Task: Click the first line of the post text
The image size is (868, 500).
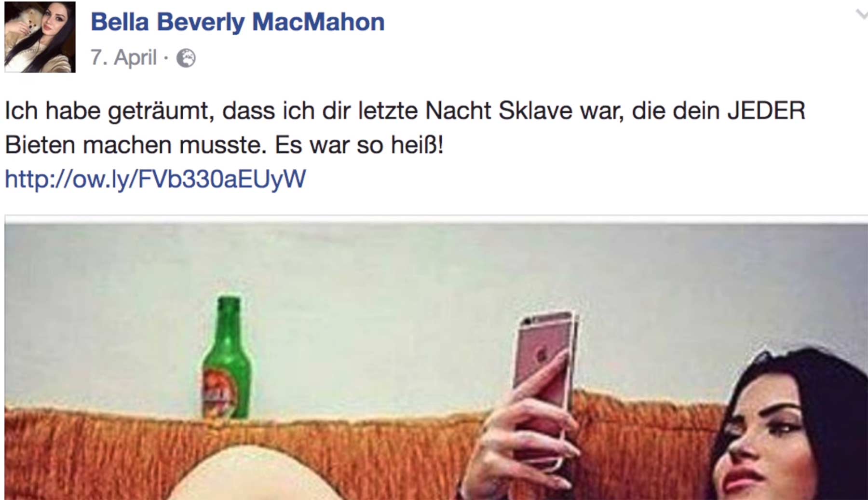Action: point(405,111)
